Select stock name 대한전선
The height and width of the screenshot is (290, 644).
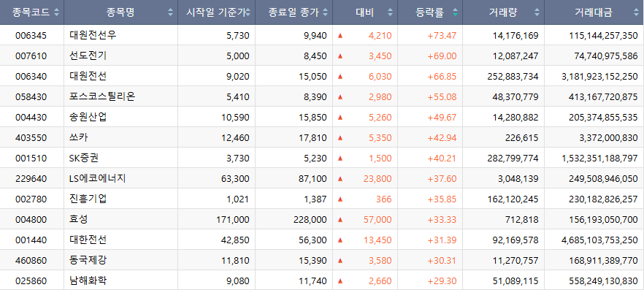[x=88, y=240]
